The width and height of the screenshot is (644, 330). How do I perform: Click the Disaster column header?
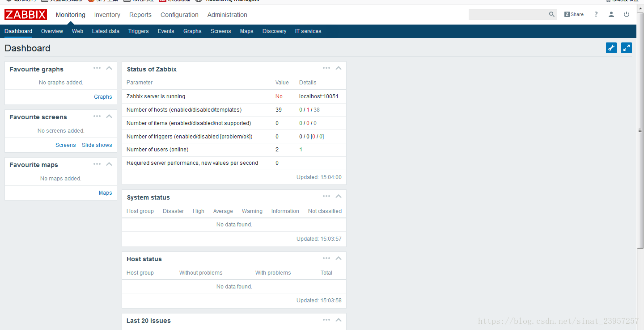173,211
